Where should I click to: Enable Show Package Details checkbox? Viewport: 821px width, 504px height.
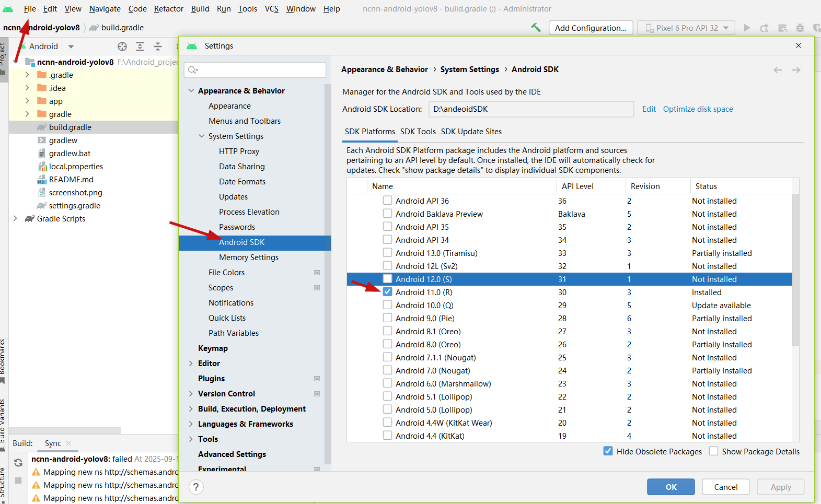pos(713,451)
